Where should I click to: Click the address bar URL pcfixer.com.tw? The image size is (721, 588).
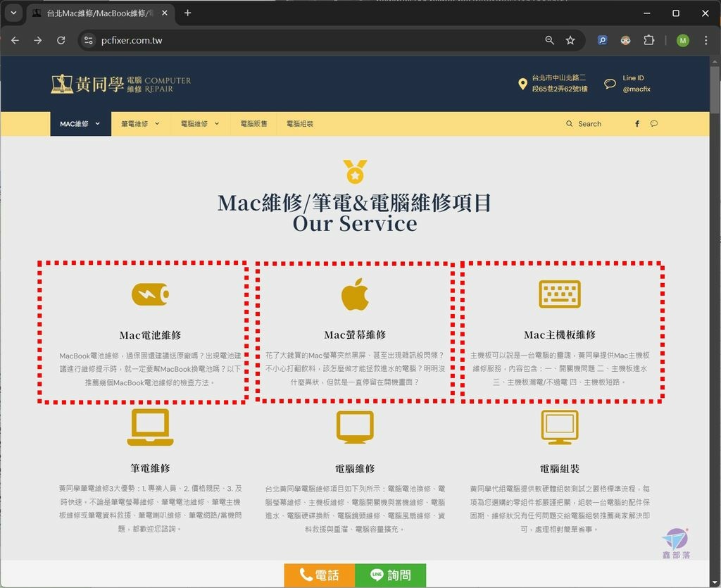(132, 40)
